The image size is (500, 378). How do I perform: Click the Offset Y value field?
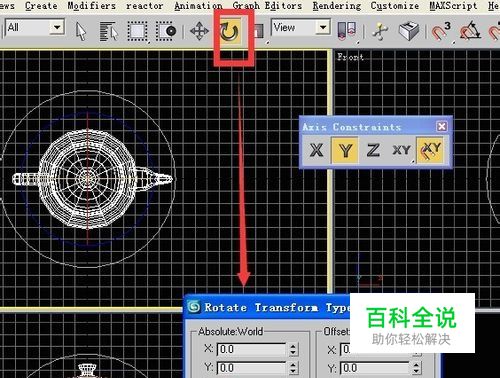click(375, 368)
